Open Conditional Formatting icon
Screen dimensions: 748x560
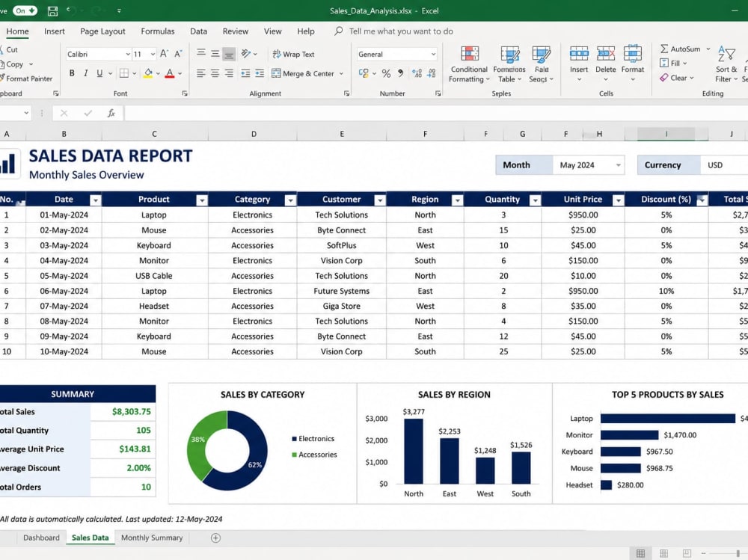click(x=470, y=54)
